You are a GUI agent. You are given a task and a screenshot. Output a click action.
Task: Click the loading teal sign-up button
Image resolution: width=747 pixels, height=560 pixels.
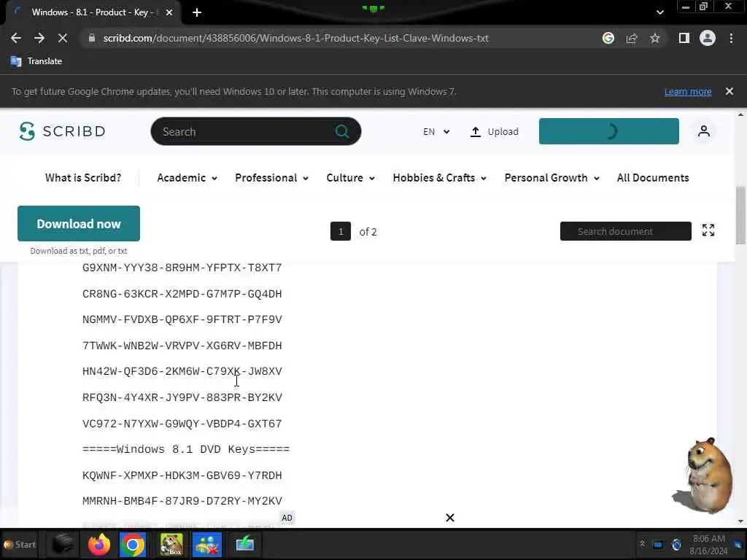tap(609, 131)
